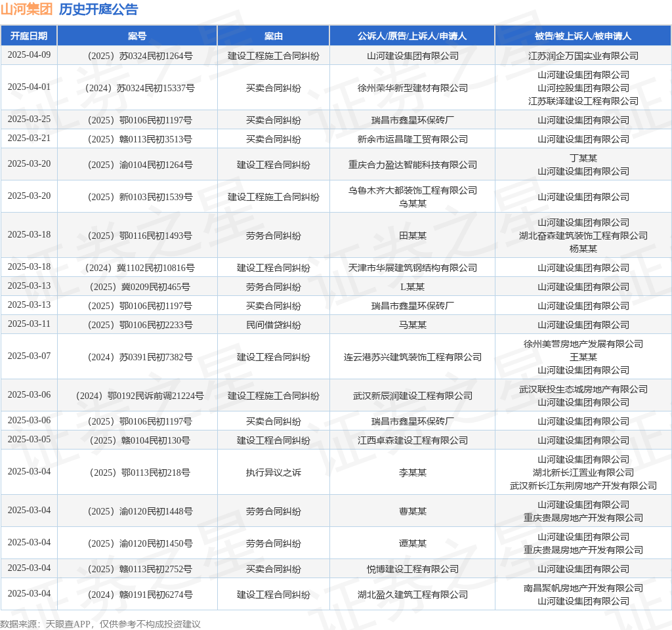This screenshot has height=630, width=672.
Task: Click defendant 南昌聚帆房地产开发有限公司
Action: coord(583,589)
